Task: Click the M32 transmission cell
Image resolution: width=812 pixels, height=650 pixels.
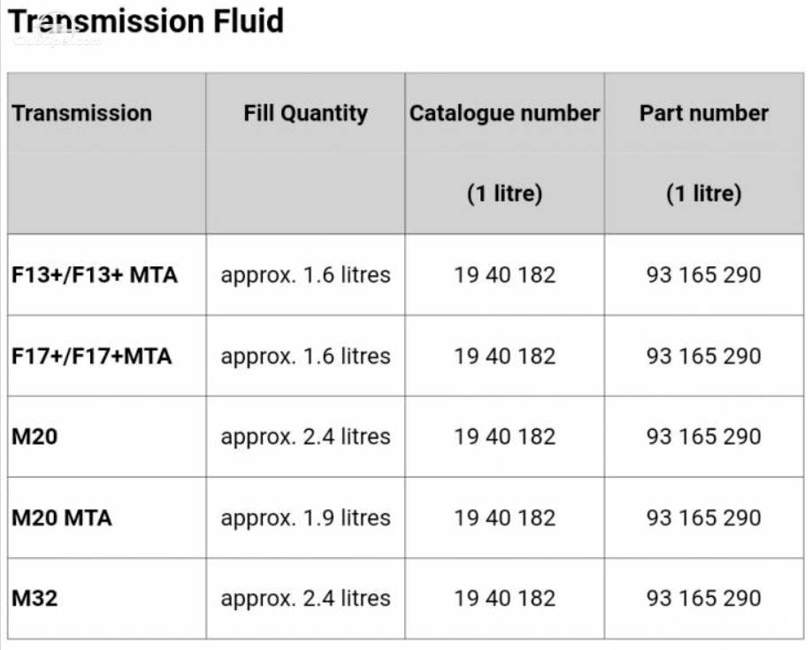Action: [x=34, y=598]
